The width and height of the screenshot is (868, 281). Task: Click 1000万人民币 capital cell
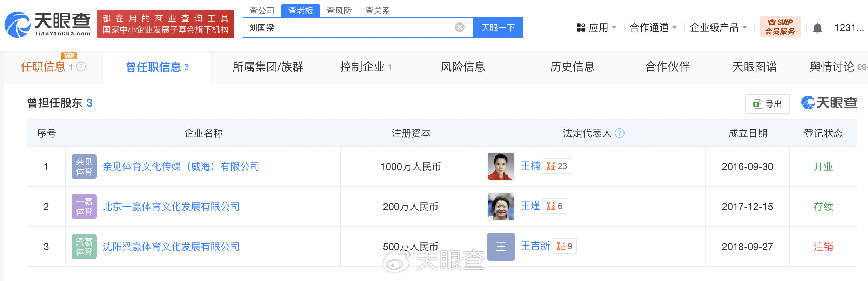(410, 166)
